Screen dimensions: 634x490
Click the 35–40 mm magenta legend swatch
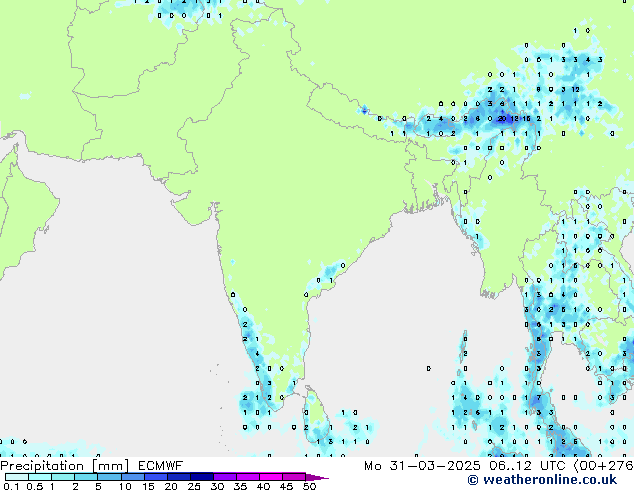click(247, 477)
